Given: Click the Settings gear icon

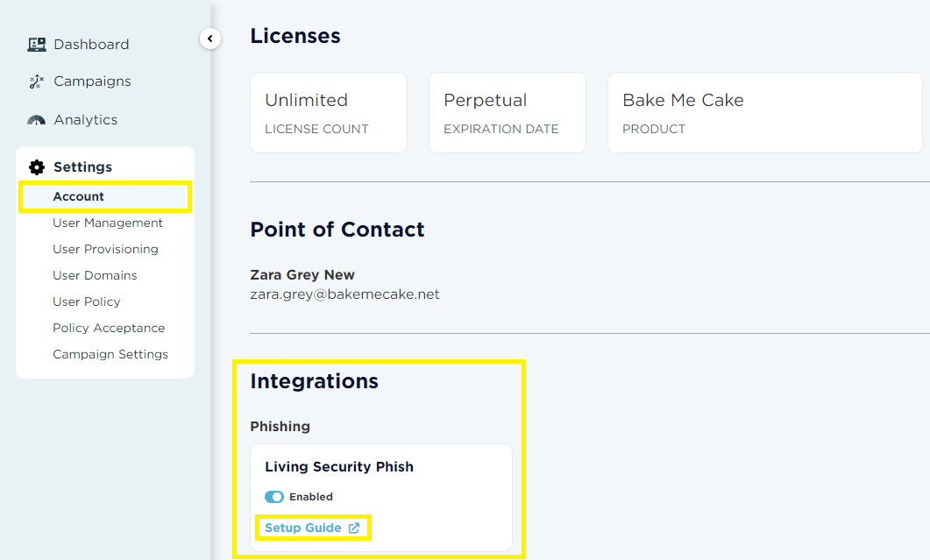Looking at the screenshot, I should (x=37, y=167).
